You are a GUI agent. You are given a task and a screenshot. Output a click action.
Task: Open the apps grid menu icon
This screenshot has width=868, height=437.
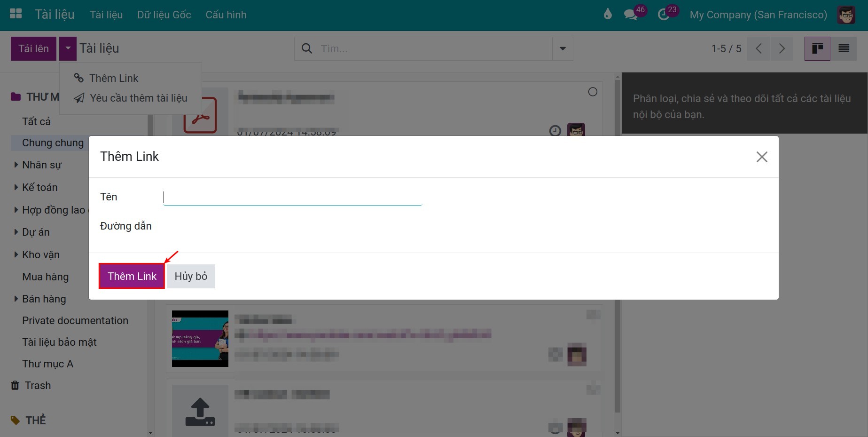click(x=16, y=14)
